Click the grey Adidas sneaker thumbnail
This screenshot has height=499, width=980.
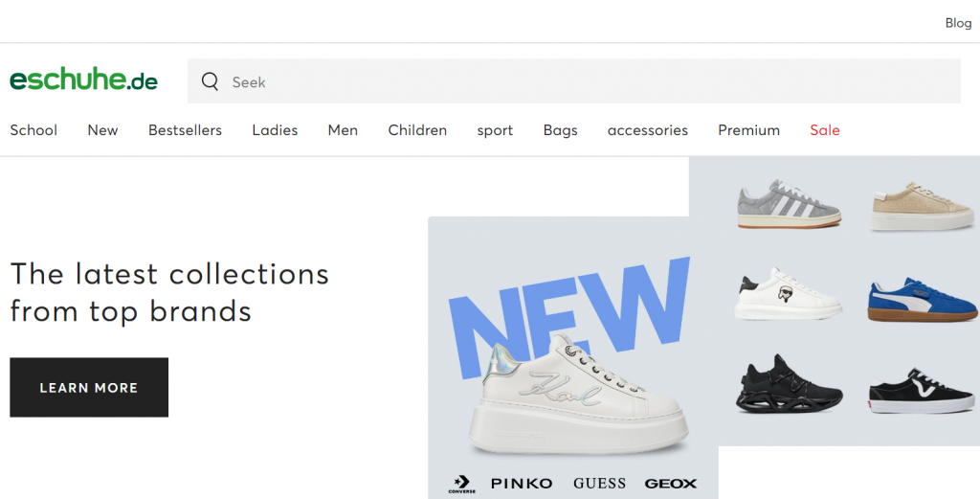tap(789, 204)
